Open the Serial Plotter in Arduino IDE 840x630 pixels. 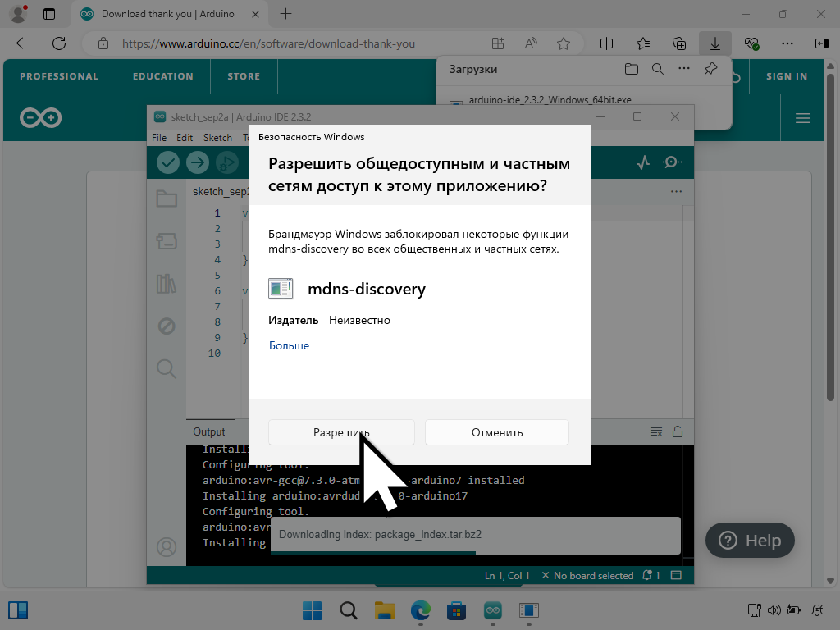point(643,162)
